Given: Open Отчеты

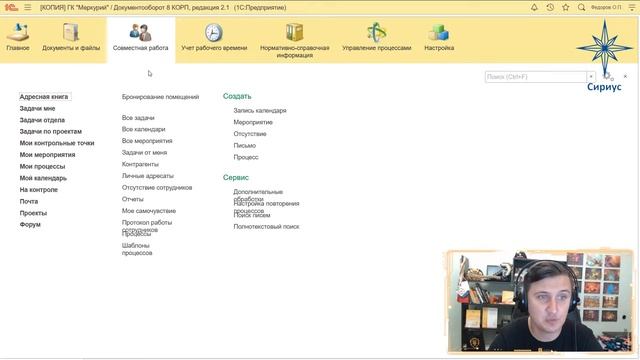Looking at the screenshot, I should (132, 199).
